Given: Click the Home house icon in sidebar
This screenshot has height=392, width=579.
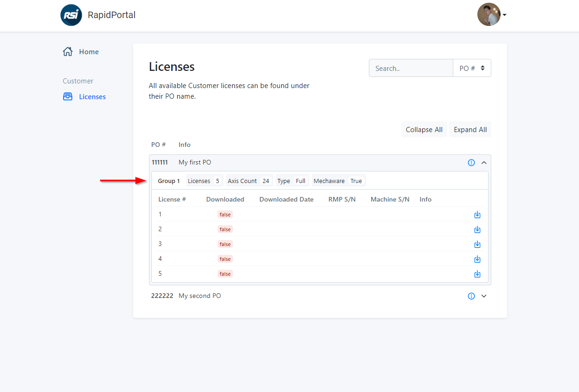Looking at the screenshot, I should click(x=68, y=51).
